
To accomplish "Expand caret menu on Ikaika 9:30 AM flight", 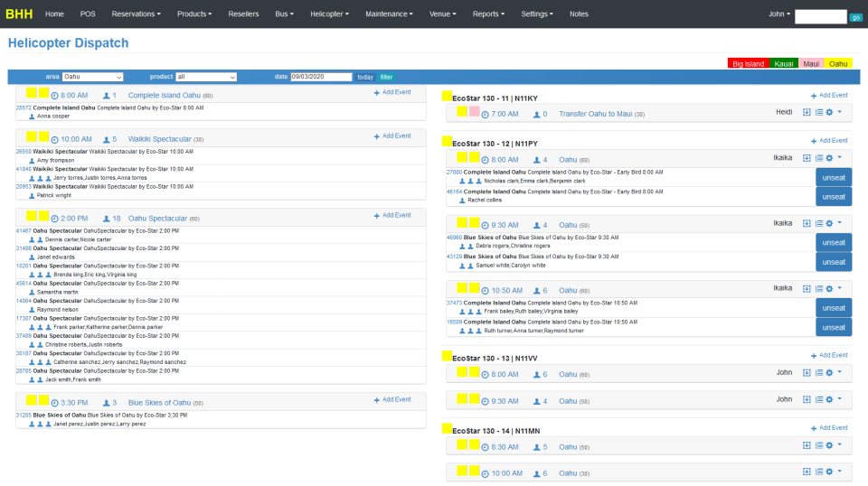I will pyautogui.click(x=840, y=223).
